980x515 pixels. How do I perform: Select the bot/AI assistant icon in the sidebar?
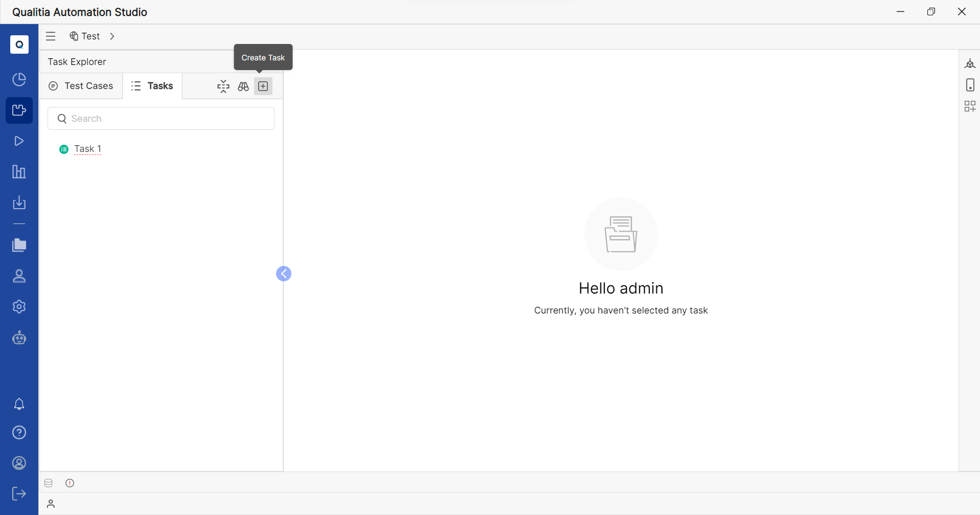pos(19,338)
